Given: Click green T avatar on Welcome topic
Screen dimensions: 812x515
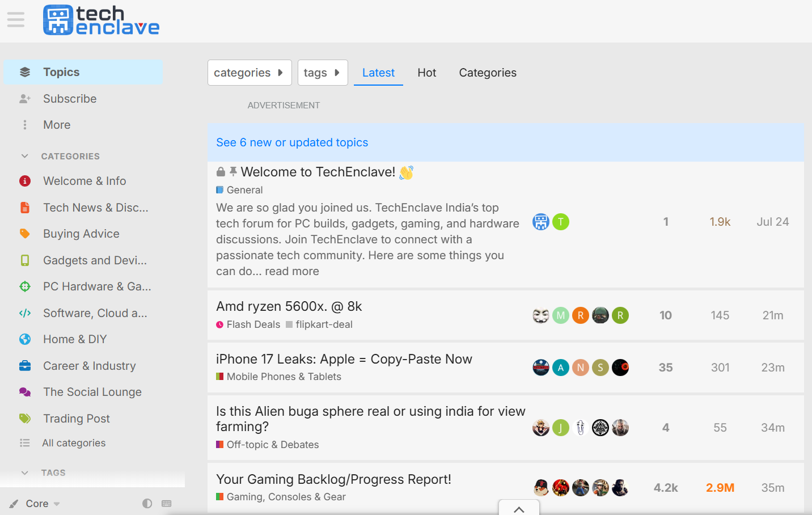Looking at the screenshot, I should (x=561, y=222).
